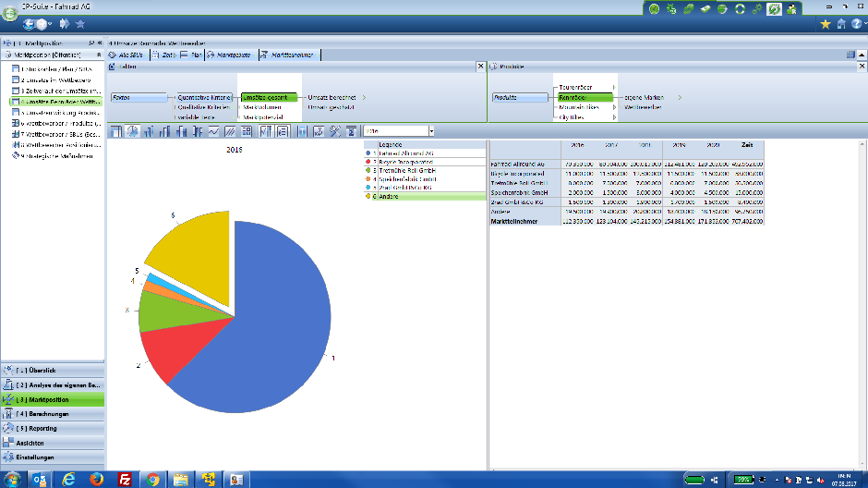
Task: Open Firefox from the taskbar
Action: pyautogui.click(x=96, y=479)
